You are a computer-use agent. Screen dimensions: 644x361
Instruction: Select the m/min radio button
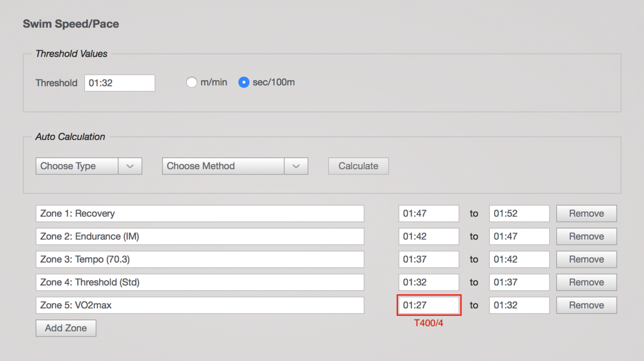pyautogui.click(x=191, y=83)
